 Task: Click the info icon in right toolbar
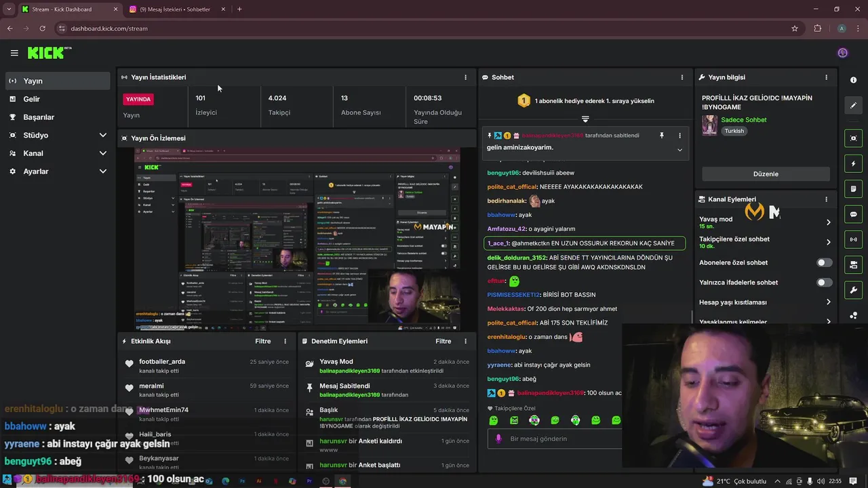tap(853, 80)
